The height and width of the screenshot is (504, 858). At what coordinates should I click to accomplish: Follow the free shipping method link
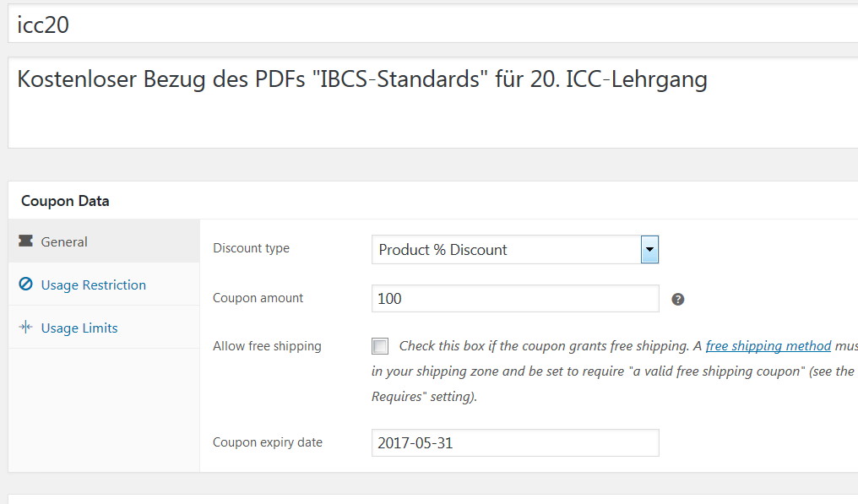click(x=768, y=346)
